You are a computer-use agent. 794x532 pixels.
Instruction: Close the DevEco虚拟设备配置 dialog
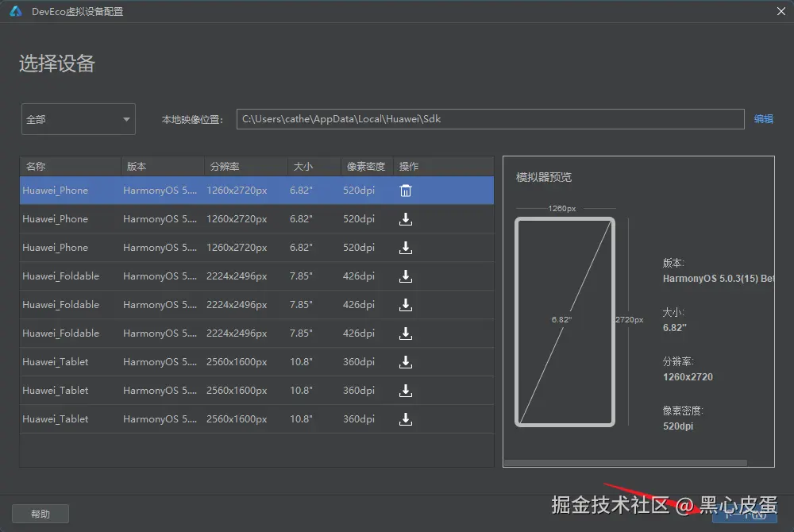pos(781,11)
